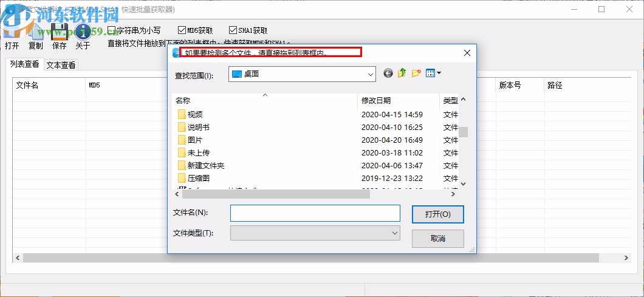This screenshot has width=644, height=297.
Task: Sort by the 名称 column header
Action: click(x=265, y=100)
